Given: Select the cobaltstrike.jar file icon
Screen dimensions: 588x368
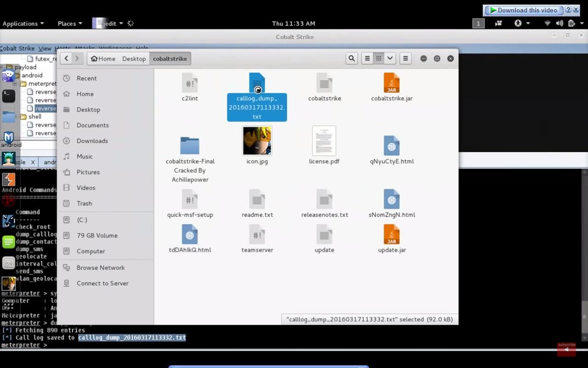Looking at the screenshot, I should click(392, 83).
